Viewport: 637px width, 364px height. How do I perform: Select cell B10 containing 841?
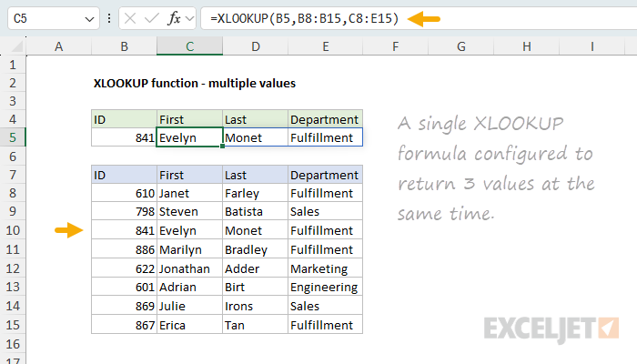[125, 230]
